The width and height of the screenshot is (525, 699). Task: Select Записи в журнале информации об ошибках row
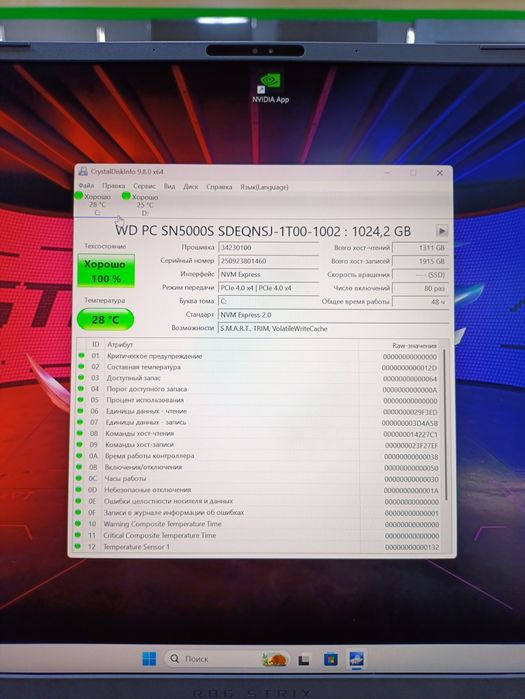pos(174,512)
